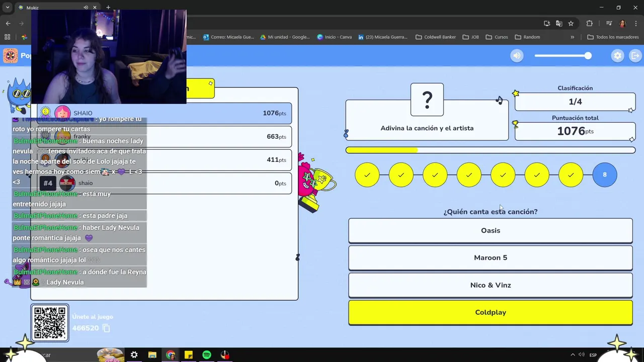Open the Chrome extensions puzzle icon
This screenshot has height=362, width=644.
pos(590,23)
